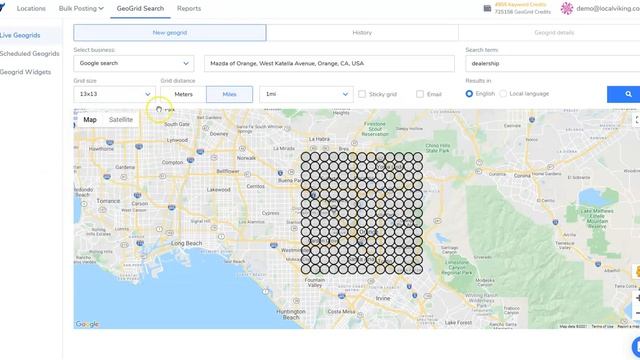Select English results radio button
The width and height of the screenshot is (640, 360).
click(x=469, y=94)
